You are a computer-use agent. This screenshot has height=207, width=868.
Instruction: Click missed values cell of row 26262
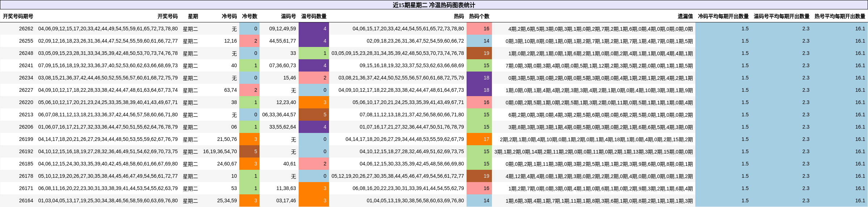[601, 29]
